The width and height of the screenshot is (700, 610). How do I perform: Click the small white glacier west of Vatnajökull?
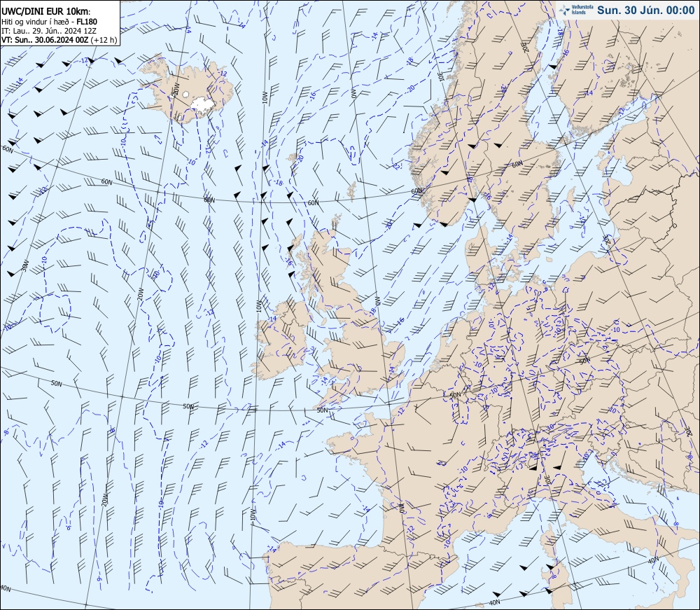click(185, 95)
